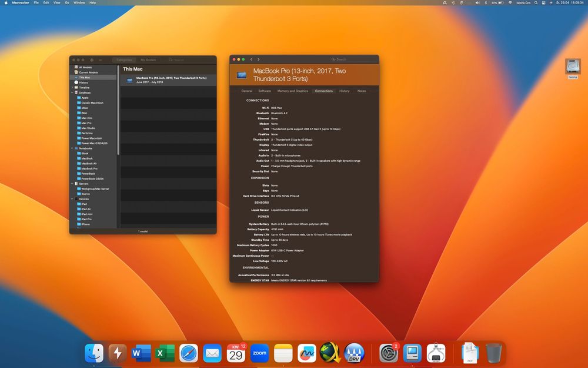This screenshot has width=588, height=368.
Task: Open the Mac Studio folder in sidebar
Action: point(88,128)
